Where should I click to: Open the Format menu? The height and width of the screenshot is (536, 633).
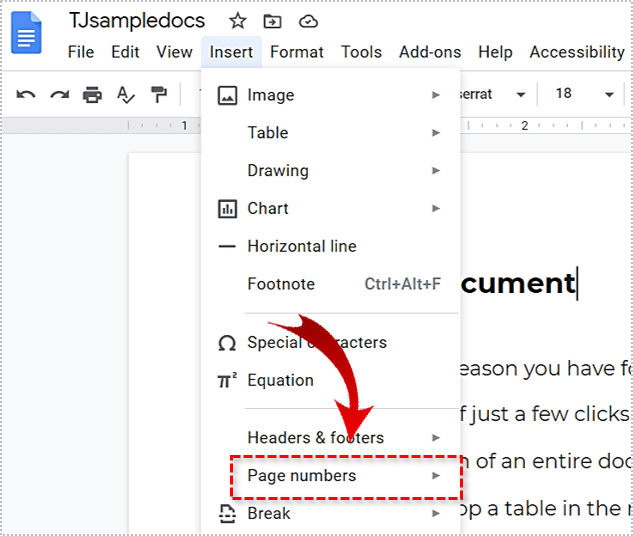[x=296, y=52]
